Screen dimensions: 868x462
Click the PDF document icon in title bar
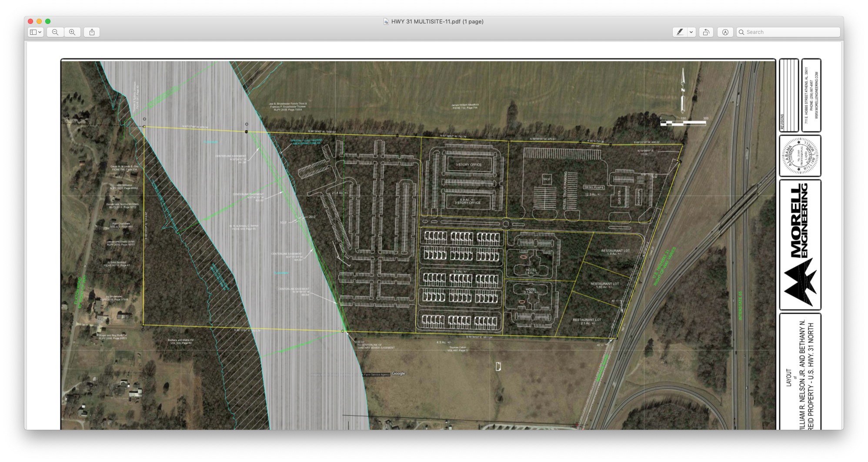point(386,21)
